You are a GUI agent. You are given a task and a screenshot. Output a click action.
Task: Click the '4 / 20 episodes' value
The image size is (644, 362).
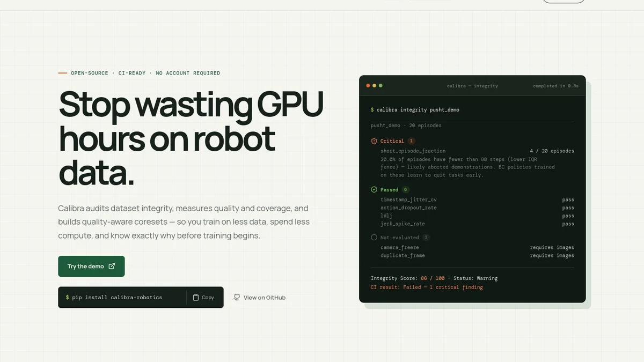[552, 151]
